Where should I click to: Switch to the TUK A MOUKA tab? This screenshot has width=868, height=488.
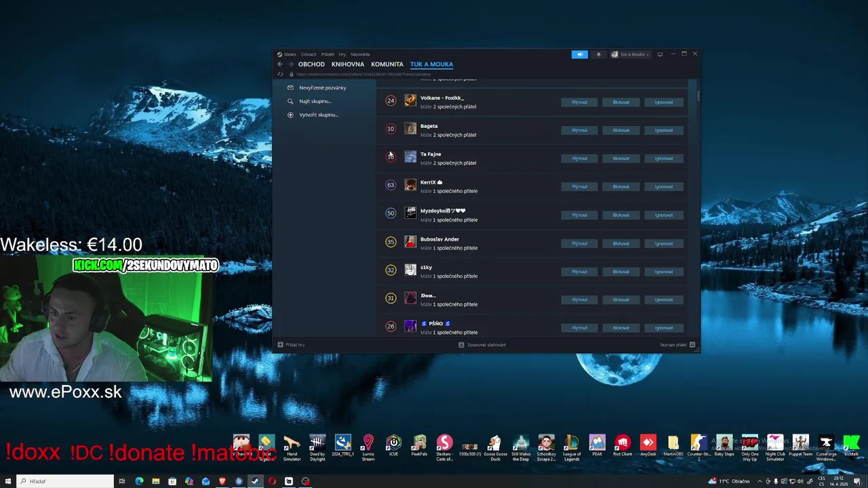click(431, 64)
